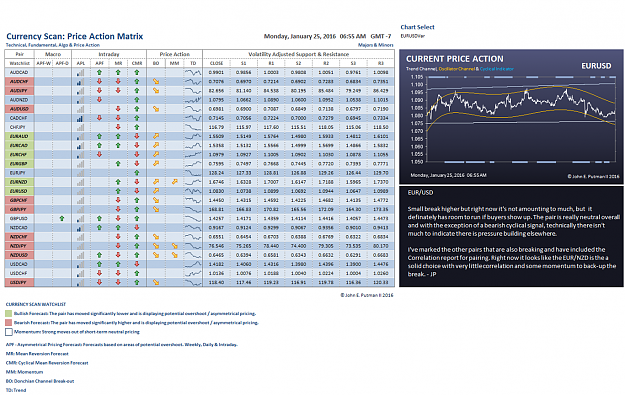
Task: Click the CURRENT PRICE ACTION chart title
Action: point(454,59)
